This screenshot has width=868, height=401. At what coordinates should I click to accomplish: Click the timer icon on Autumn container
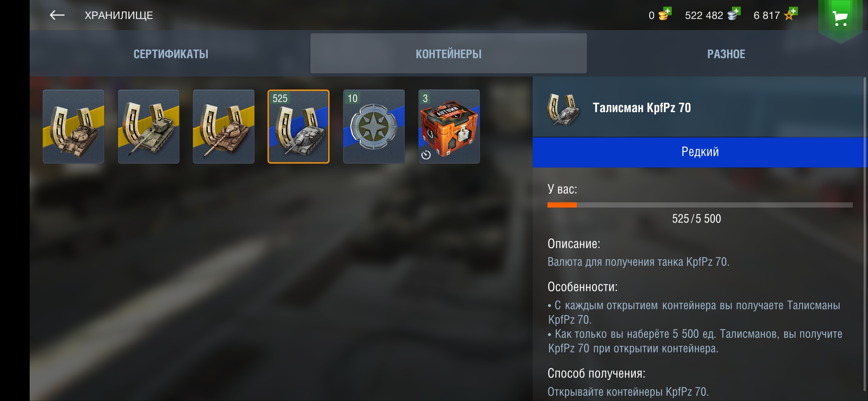pos(426,155)
